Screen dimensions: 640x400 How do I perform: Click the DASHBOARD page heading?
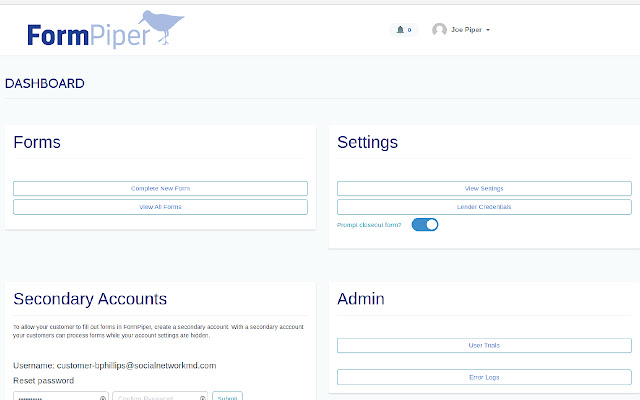coord(44,84)
